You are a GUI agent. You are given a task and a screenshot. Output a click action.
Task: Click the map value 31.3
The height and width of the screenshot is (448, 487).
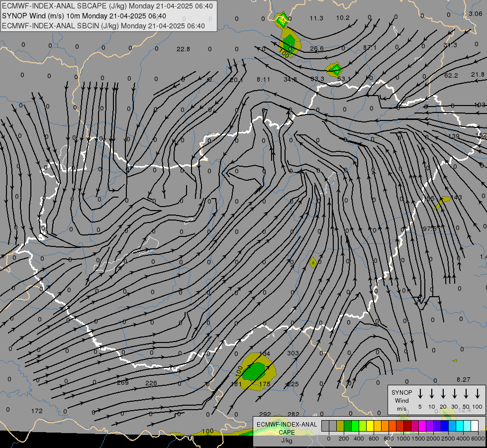point(450,45)
